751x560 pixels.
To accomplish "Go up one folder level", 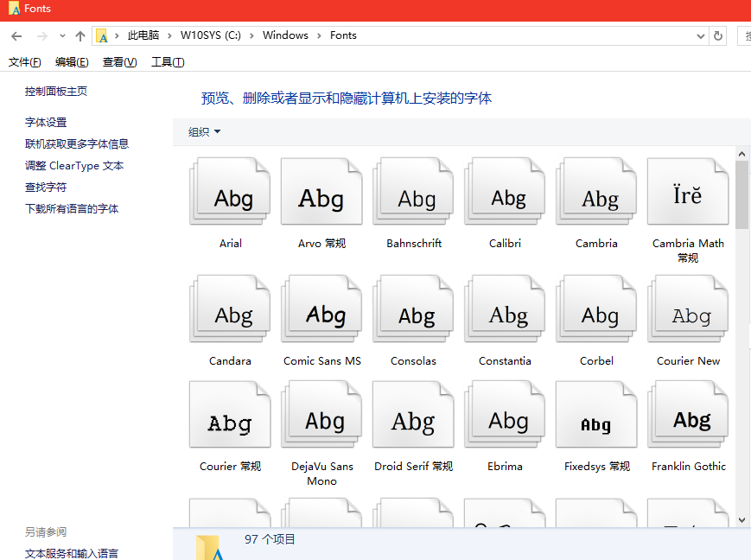I will coord(80,36).
